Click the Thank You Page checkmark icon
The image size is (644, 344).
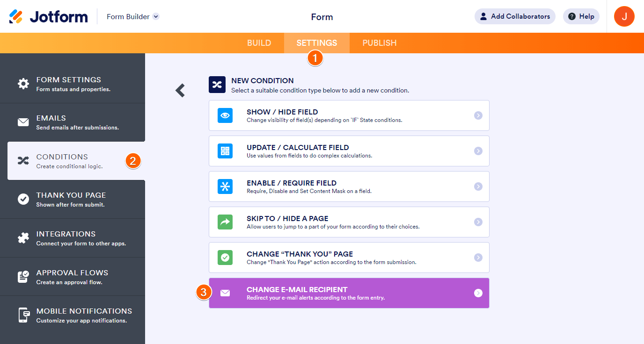tap(23, 200)
